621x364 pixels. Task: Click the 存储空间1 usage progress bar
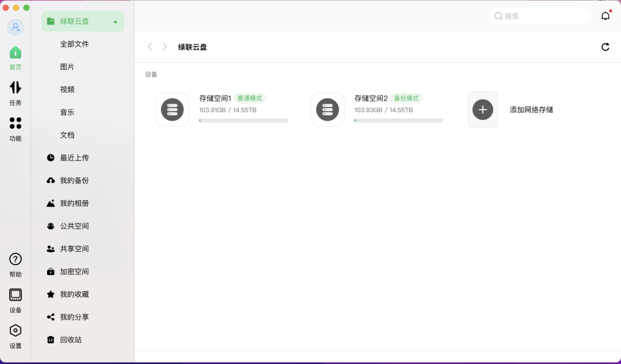click(244, 120)
